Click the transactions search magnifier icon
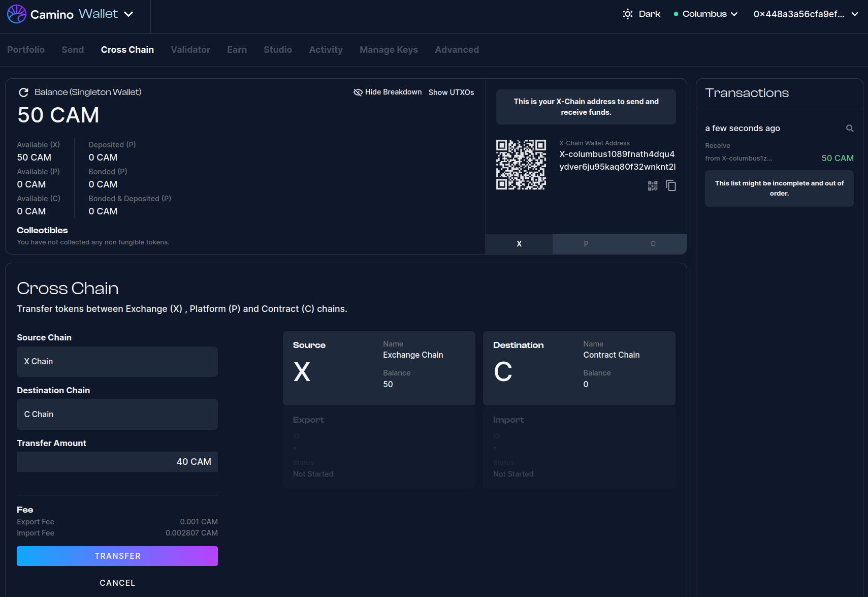 850,129
